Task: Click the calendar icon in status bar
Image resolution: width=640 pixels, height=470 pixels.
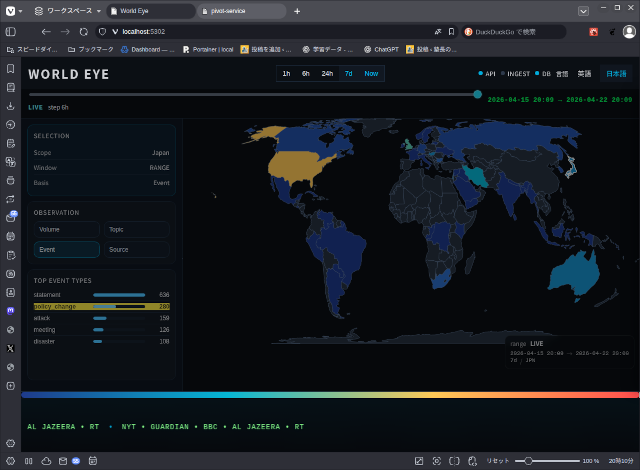Action: click(x=92, y=461)
